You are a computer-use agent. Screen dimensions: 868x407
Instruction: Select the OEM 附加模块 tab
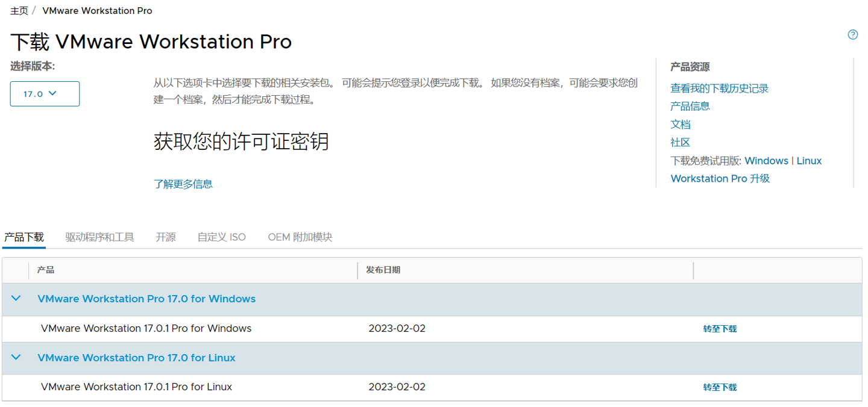[x=300, y=237]
